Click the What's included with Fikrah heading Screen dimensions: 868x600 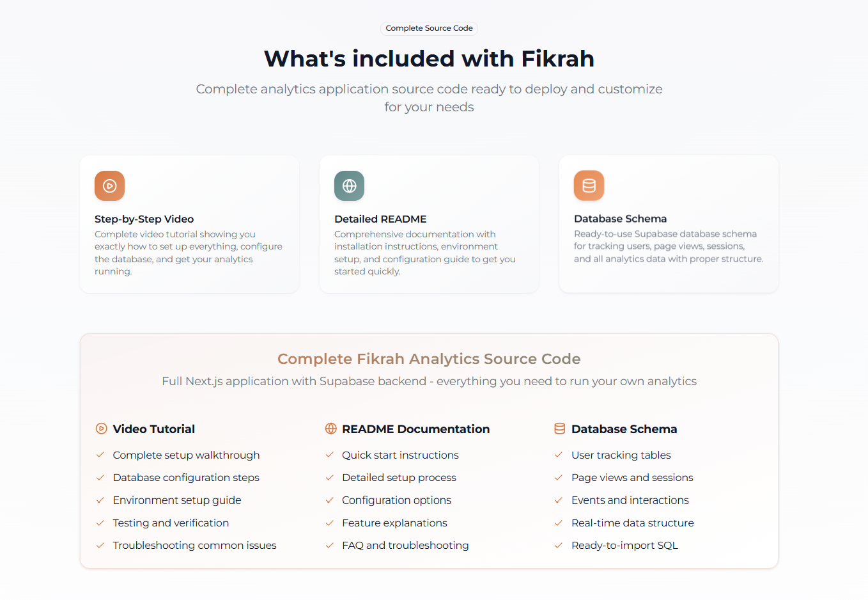429,59
